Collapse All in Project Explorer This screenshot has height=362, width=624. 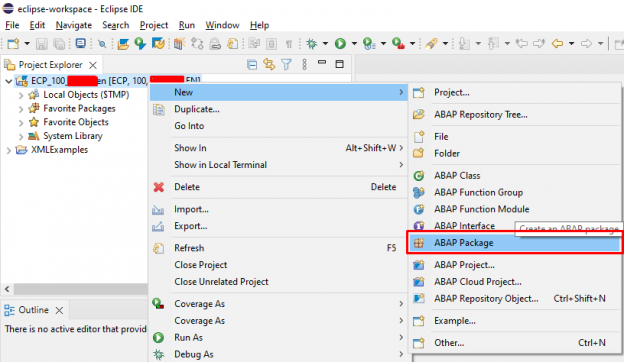tap(252, 64)
